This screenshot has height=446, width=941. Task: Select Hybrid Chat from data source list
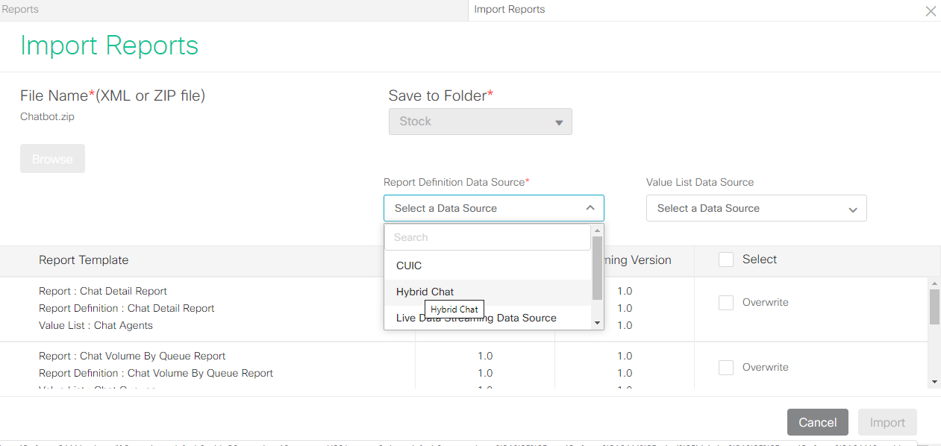point(425,292)
